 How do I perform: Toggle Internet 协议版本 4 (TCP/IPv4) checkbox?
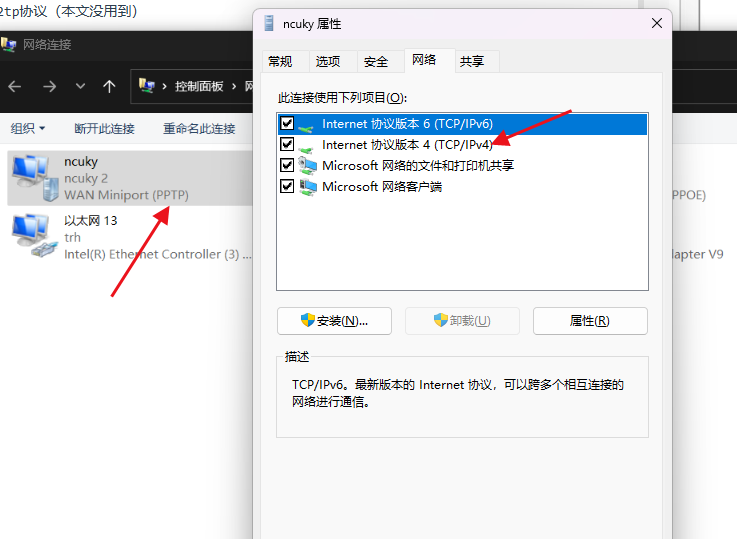point(287,144)
